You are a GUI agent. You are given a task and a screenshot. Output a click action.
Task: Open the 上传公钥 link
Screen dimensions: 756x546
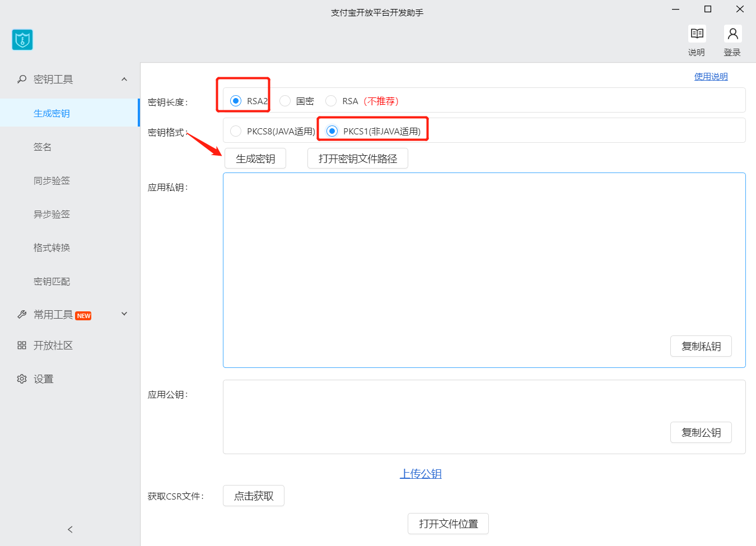[421, 474]
